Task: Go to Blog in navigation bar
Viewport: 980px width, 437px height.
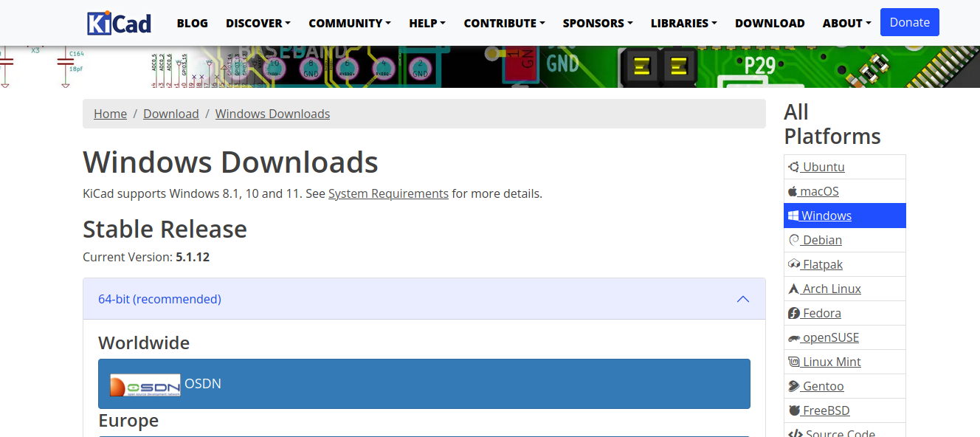Action: (193, 23)
